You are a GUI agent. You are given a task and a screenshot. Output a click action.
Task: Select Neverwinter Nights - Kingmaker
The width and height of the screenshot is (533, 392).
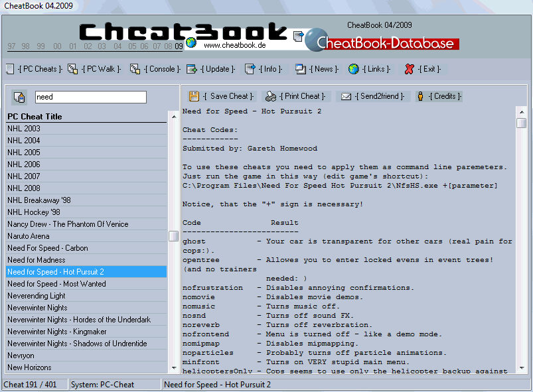click(87, 332)
